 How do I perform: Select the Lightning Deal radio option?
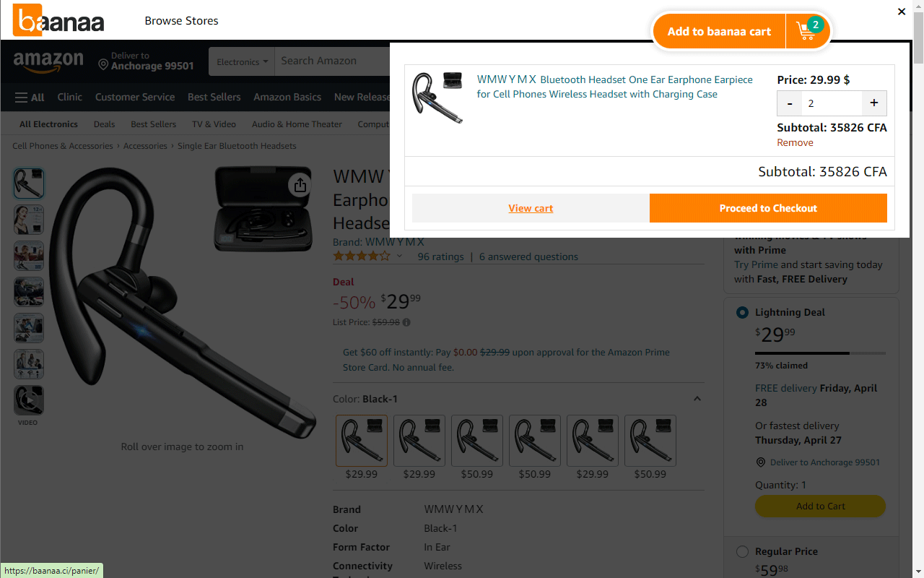click(x=742, y=313)
